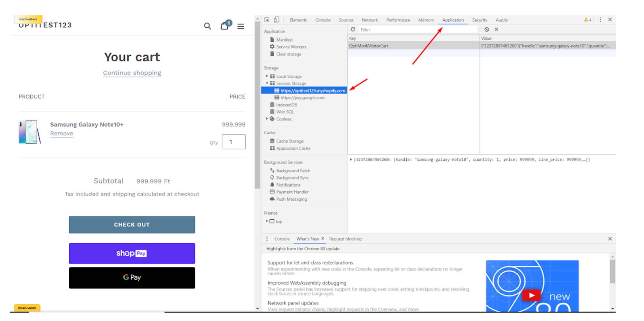
Task: Select optitest123.myshopify.com session storage entry
Action: click(x=304, y=91)
